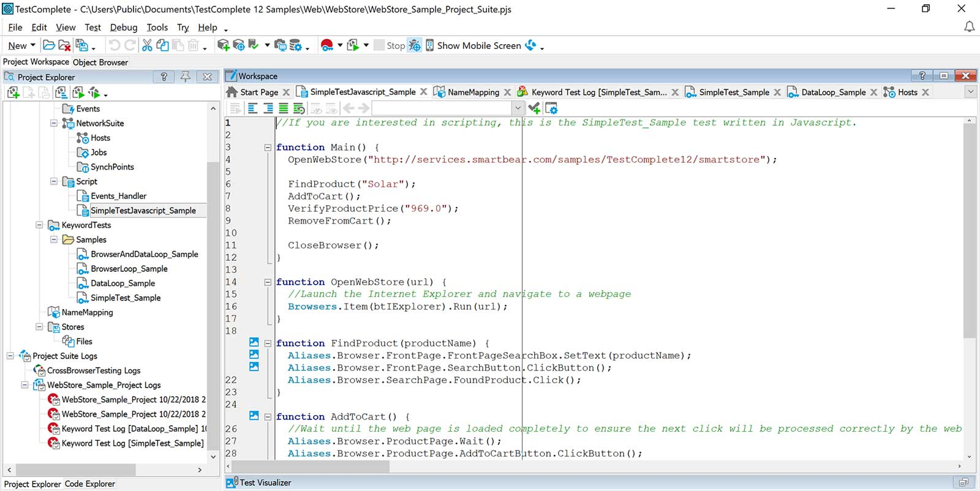980x491 pixels.
Task: Switch to the NameMapping workspace tab
Action: click(x=473, y=92)
